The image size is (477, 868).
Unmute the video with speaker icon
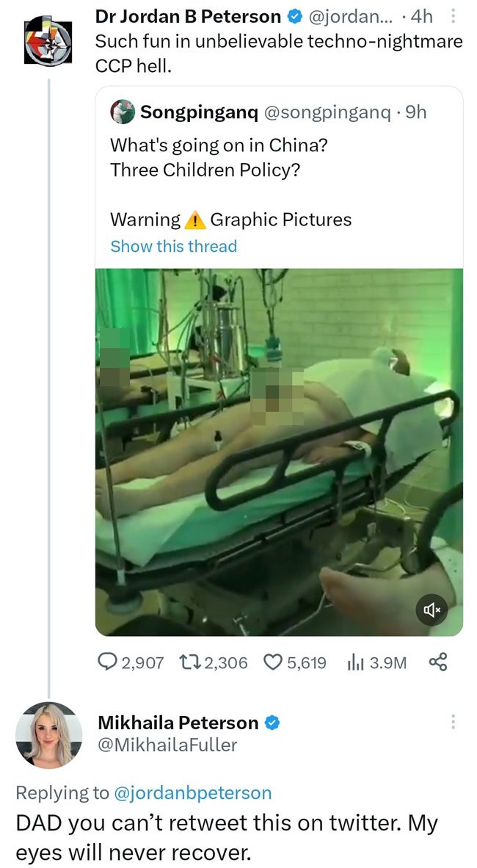(432, 609)
